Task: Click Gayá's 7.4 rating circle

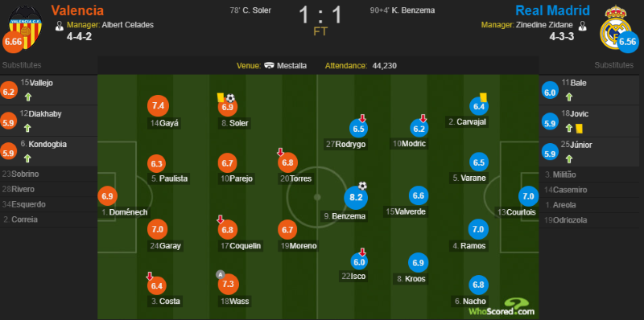Action: [158, 106]
